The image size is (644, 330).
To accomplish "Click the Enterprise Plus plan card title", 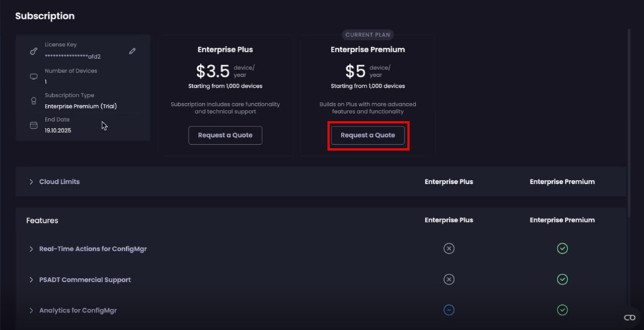I will pos(225,50).
